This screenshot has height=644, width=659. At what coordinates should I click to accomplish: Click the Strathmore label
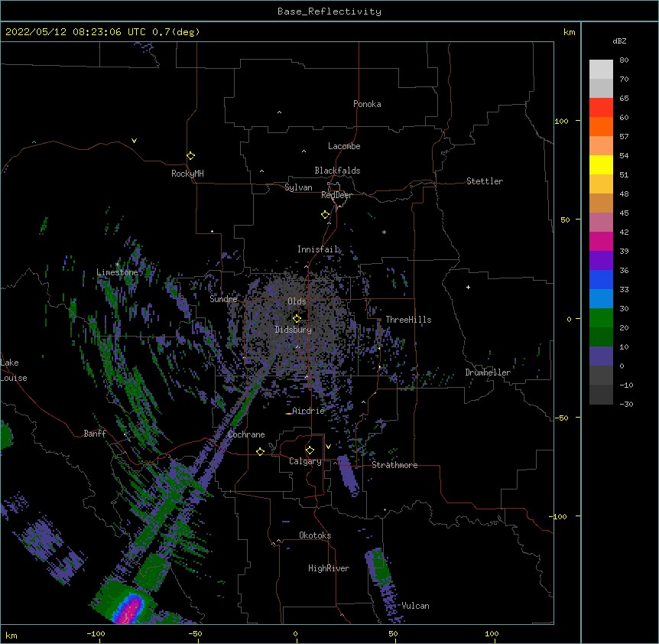(394, 465)
